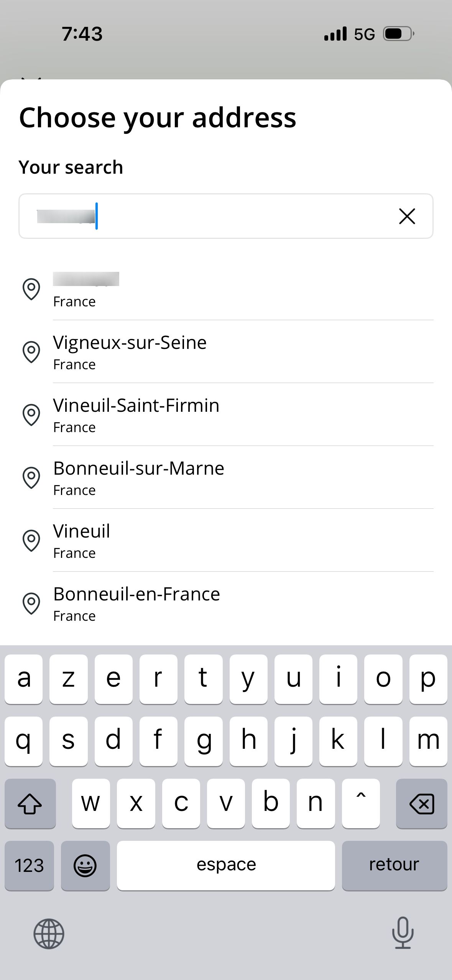The width and height of the screenshot is (452, 980).
Task: Tap the location pin beside Bonneuil-en-France
Action: pos(31,603)
